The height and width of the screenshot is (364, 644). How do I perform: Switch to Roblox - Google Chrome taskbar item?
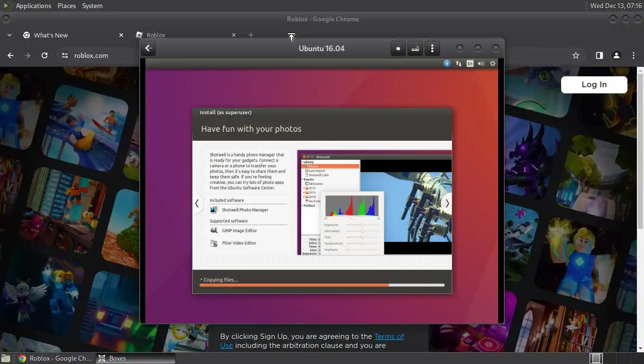pos(56,358)
